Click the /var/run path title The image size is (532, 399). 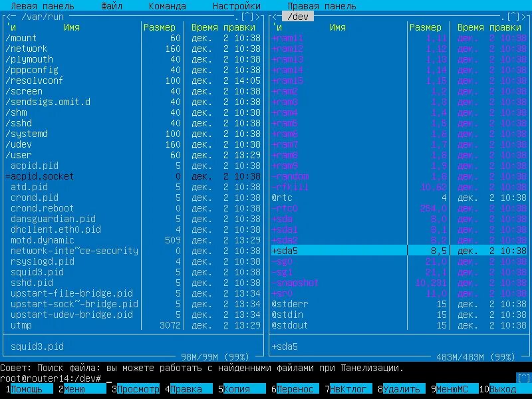43,17
